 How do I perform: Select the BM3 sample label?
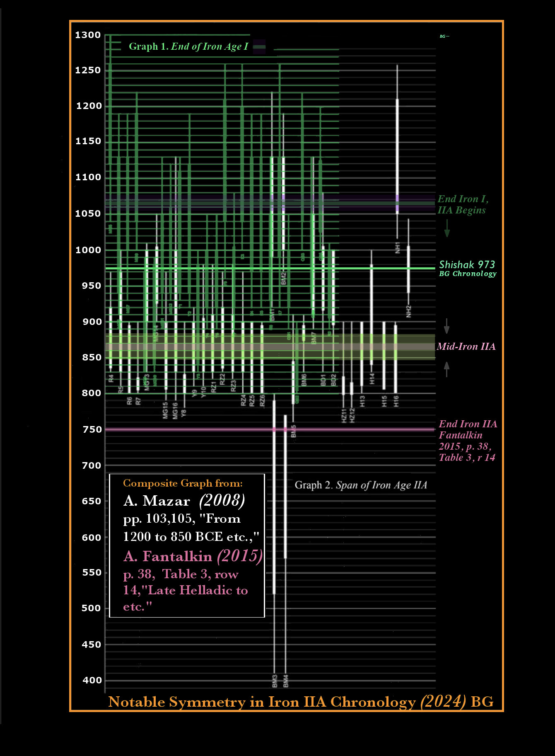click(x=275, y=681)
